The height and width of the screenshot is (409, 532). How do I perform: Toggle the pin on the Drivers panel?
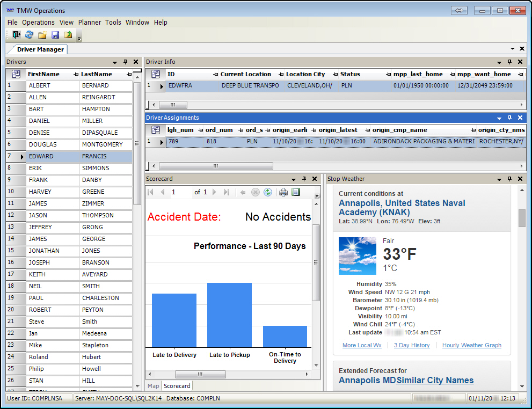(x=125, y=62)
